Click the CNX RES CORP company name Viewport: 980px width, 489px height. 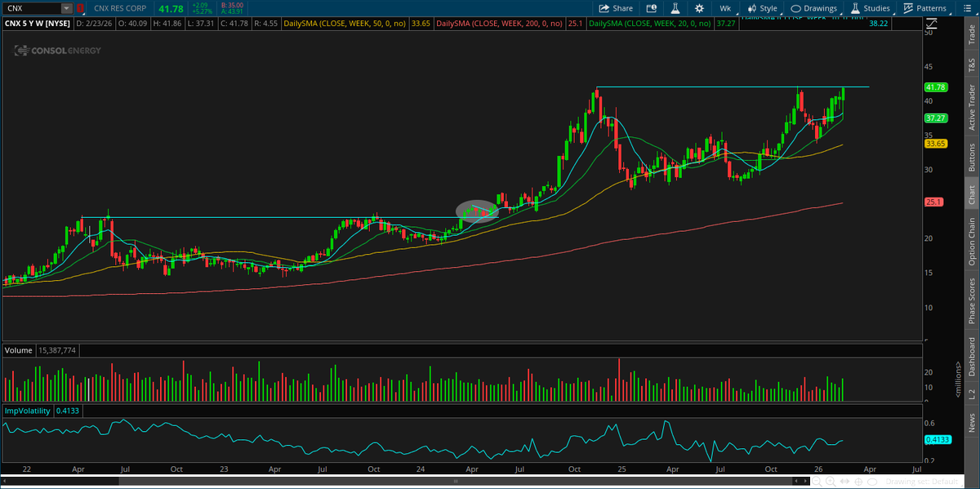tap(122, 8)
